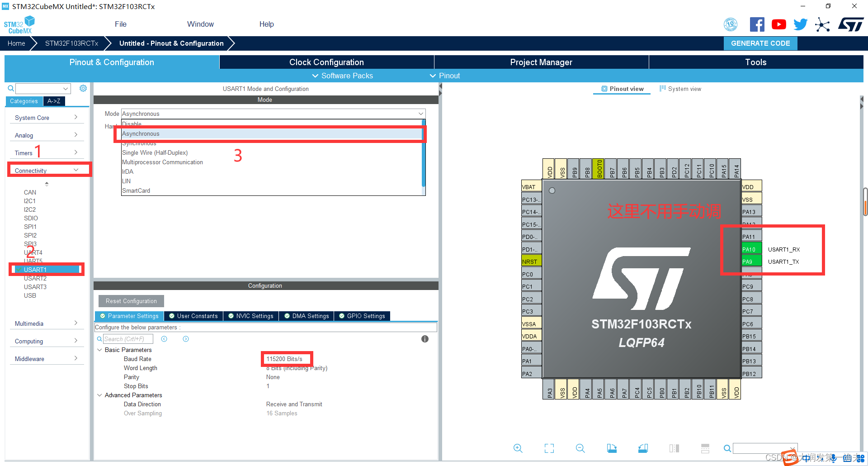Screen dimensions: 868x466
Task: Zoom out of the pinout view
Action: click(580, 448)
